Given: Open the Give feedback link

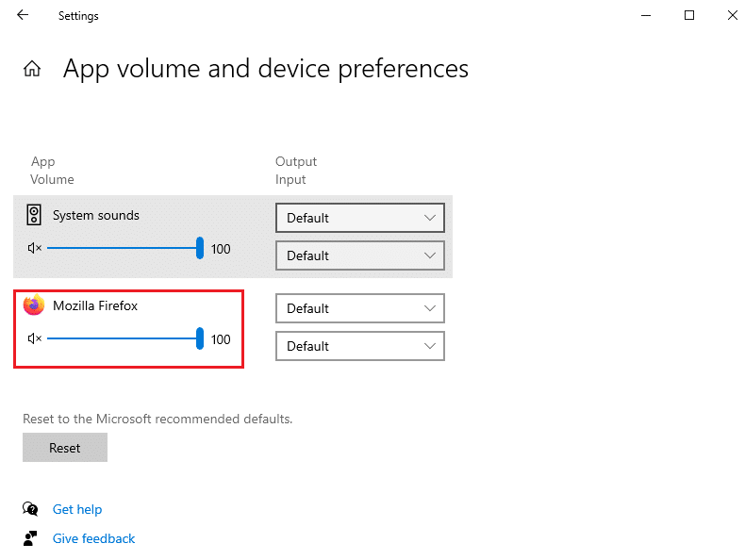Looking at the screenshot, I should (93, 538).
